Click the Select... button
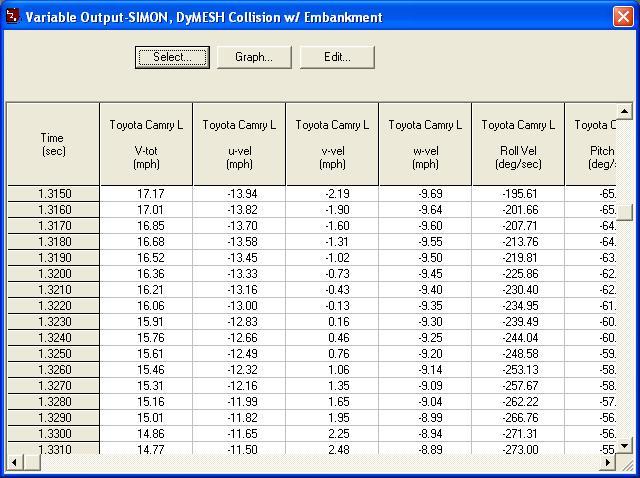640x478 pixels. click(x=172, y=57)
